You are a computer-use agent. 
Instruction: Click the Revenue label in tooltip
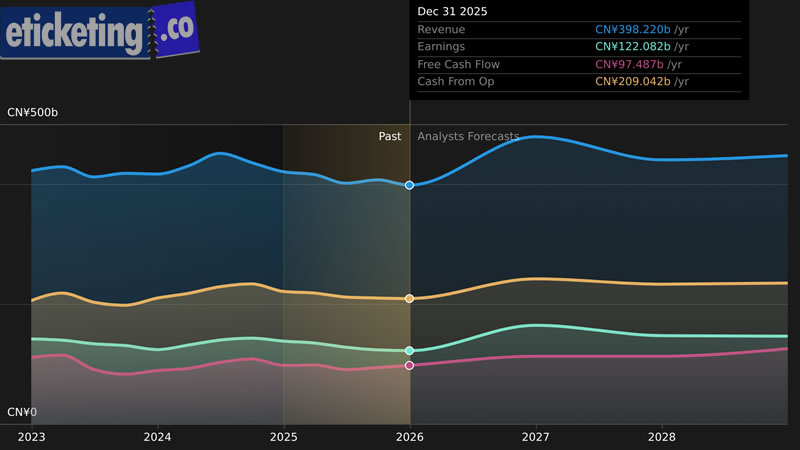tap(441, 30)
